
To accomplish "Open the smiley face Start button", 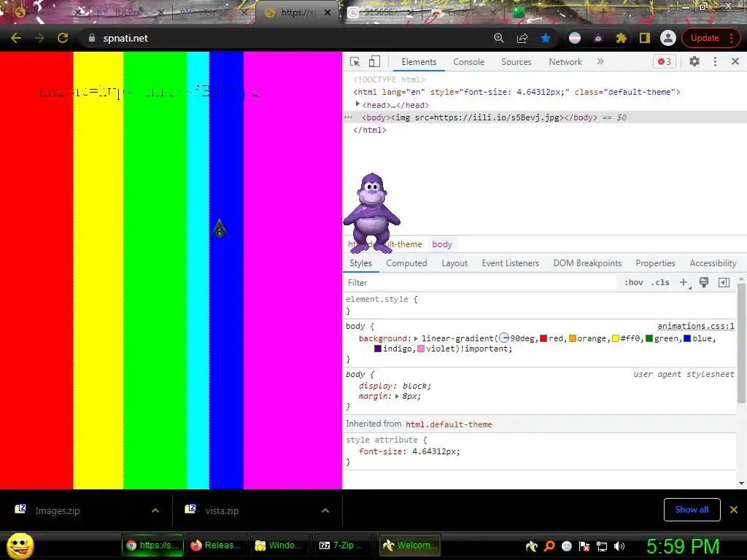I will (20, 546).
